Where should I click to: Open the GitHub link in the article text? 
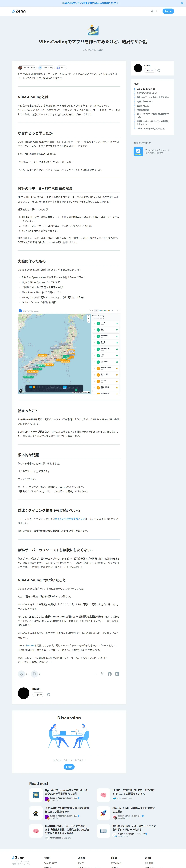click(31, 646)
